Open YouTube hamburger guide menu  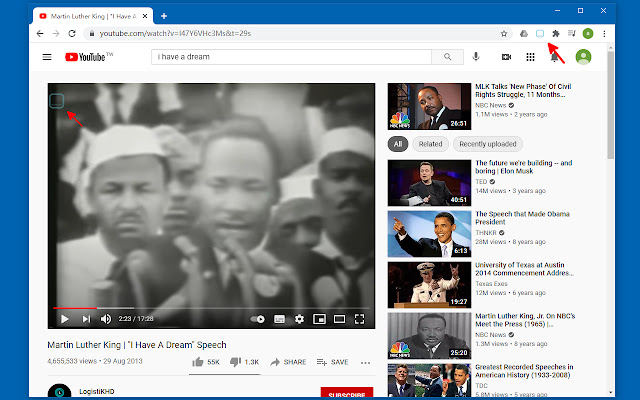(47, 57)
